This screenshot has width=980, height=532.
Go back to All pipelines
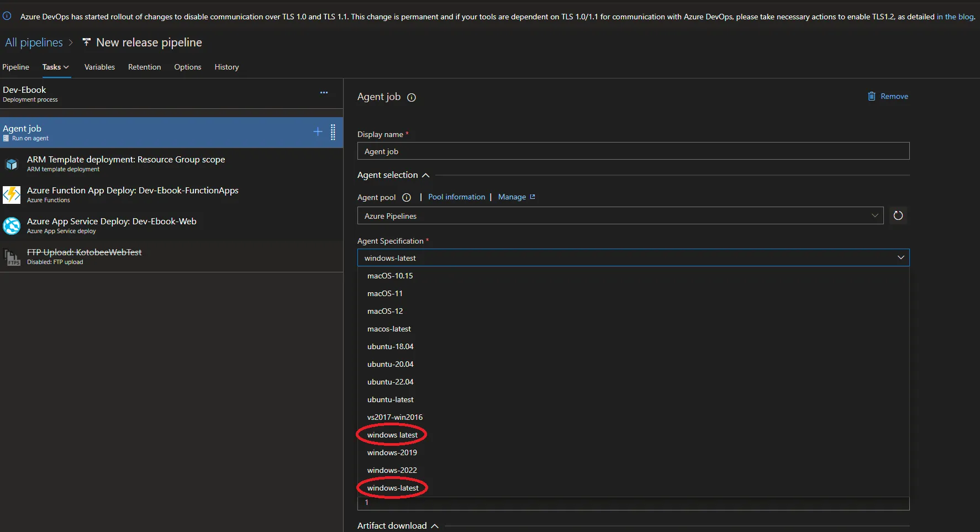(34, 43)
